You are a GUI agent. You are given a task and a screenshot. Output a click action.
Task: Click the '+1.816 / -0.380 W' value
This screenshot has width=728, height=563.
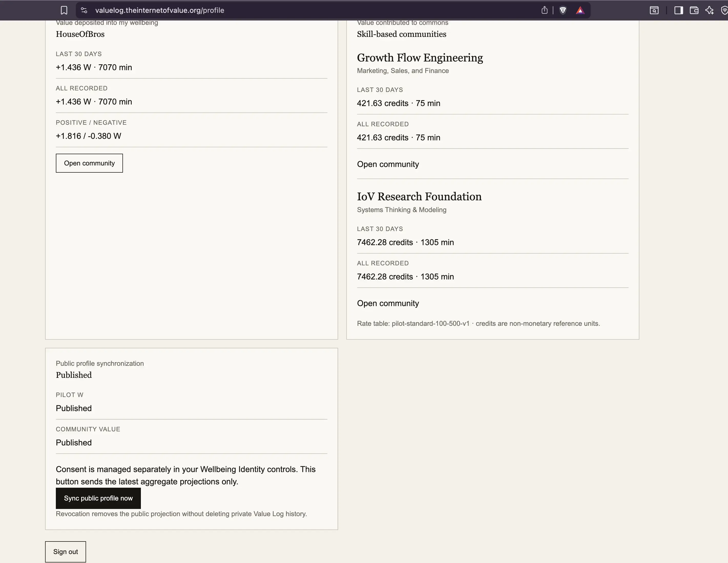point(88,136)
